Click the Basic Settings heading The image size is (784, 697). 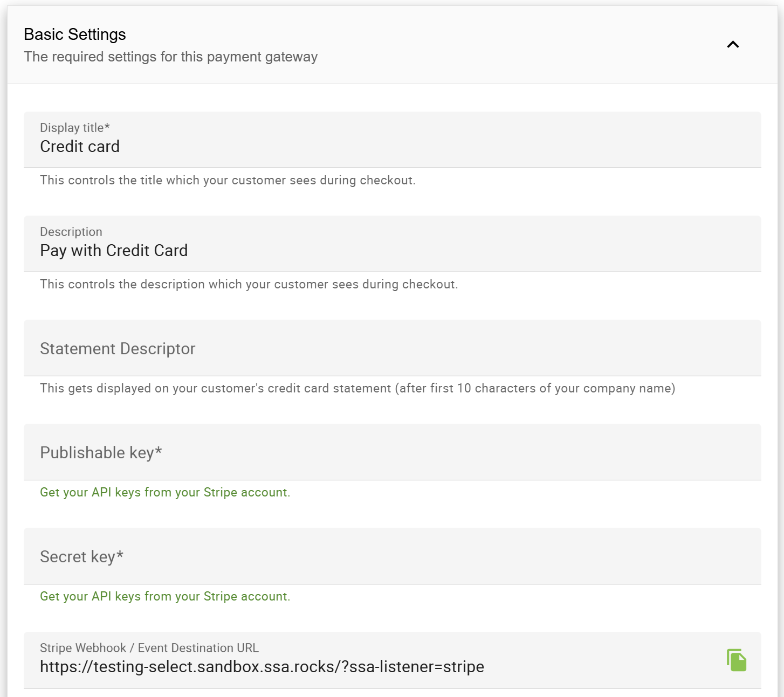click(74, 33)
